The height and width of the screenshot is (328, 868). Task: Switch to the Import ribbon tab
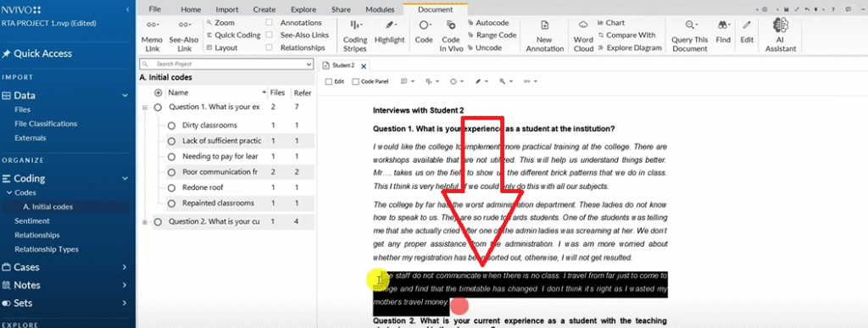(227, 9)
